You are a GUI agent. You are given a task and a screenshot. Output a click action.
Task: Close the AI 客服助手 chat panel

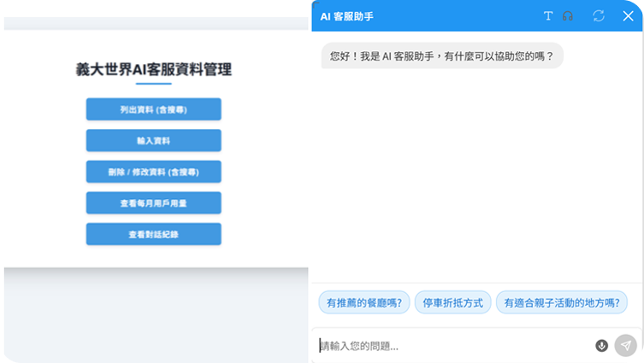pyautogui.click(x=627, y=16)
